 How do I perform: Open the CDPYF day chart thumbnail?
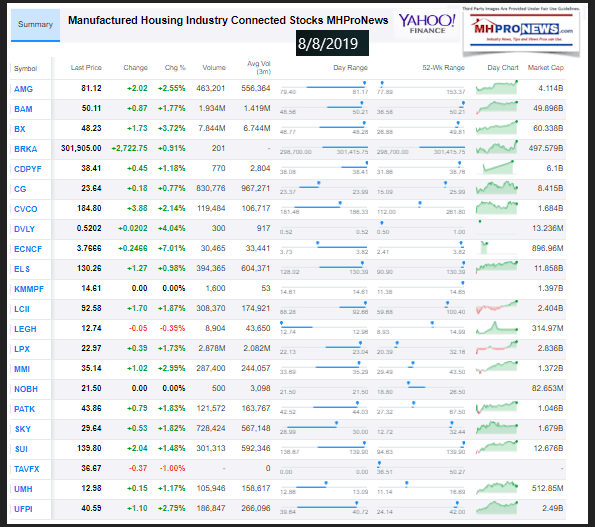pyautogui.click(x=498, y=167)
